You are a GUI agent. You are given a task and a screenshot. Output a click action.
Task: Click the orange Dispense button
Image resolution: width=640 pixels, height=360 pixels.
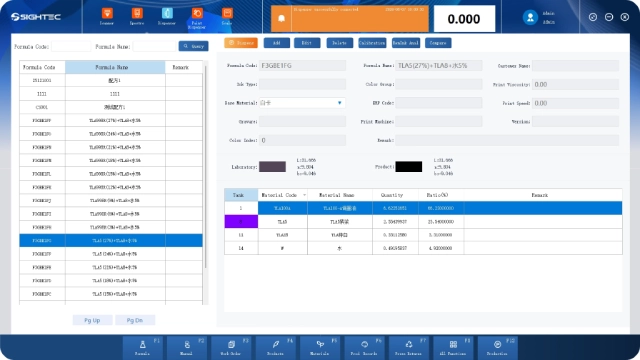click(x=241, y=43)
